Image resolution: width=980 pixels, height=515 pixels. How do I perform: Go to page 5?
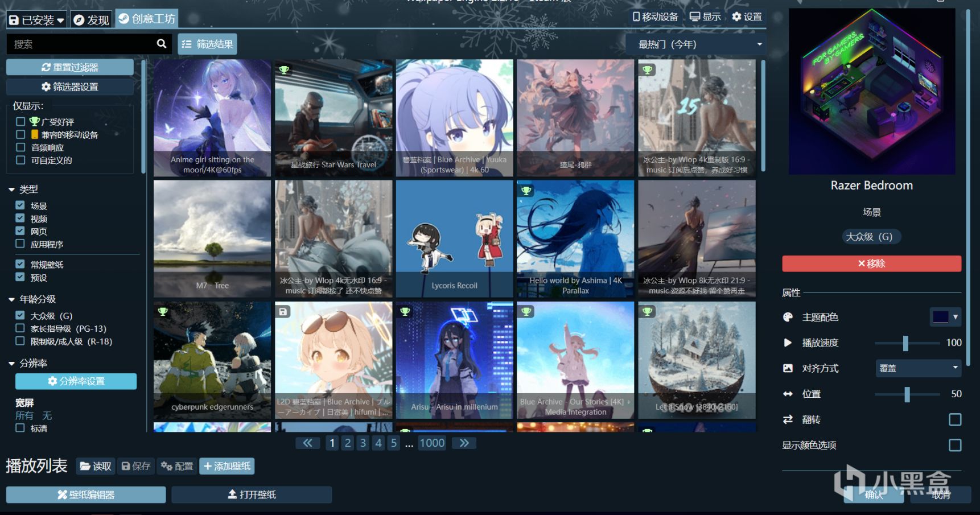(x=394, y=443)
